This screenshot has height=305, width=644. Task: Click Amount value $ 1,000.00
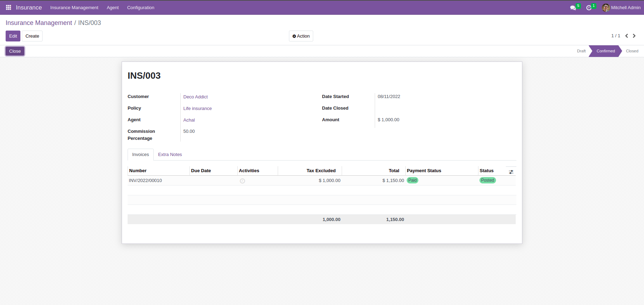point(388,120)
